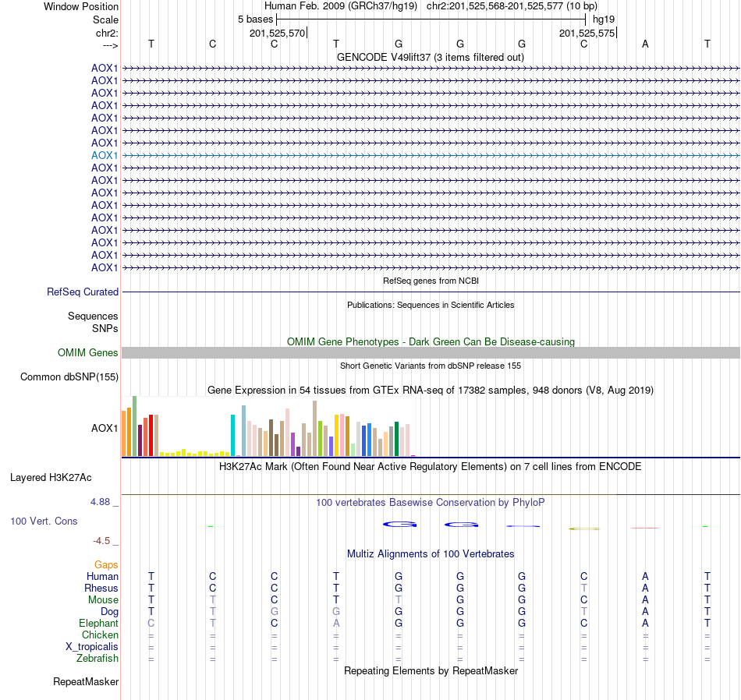Click the 100 Vert. Cons label
The image size is (741, 700).
click(44, 521)
